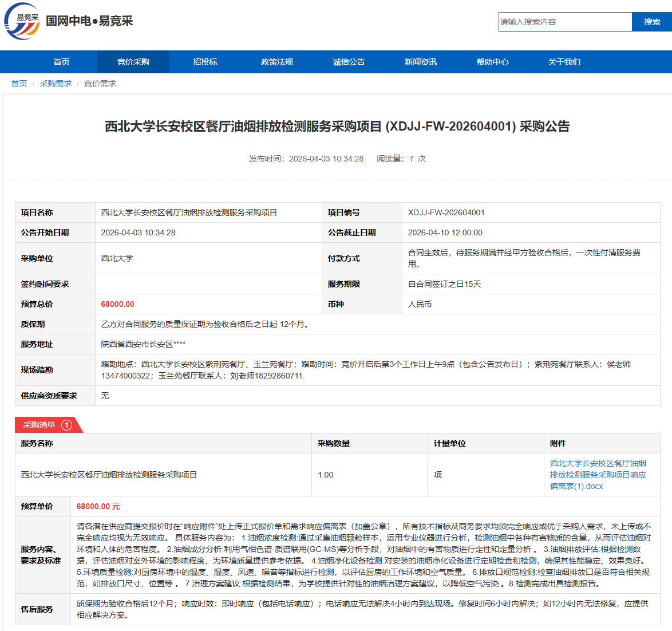The height and width of the screenshot is (631, 672).
Task: Click the 首页 breadcrumb link
Action: 19,84
